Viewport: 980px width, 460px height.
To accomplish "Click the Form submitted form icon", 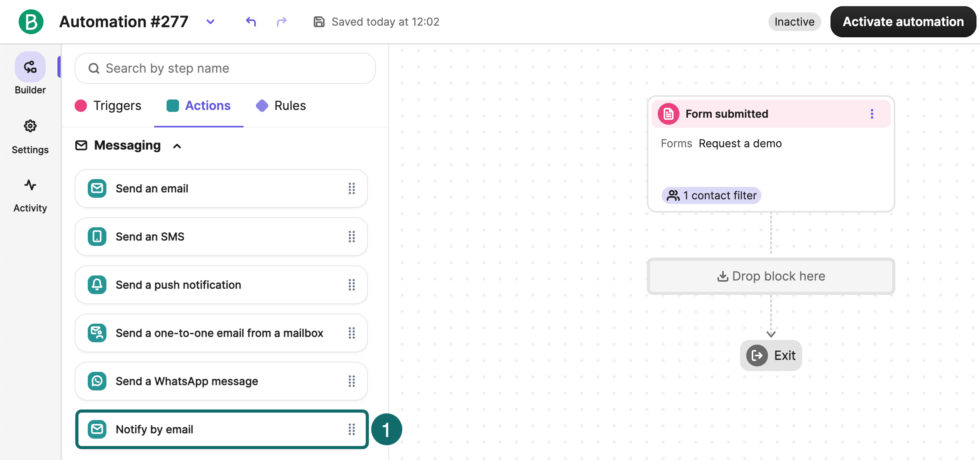I will (668, 114).
